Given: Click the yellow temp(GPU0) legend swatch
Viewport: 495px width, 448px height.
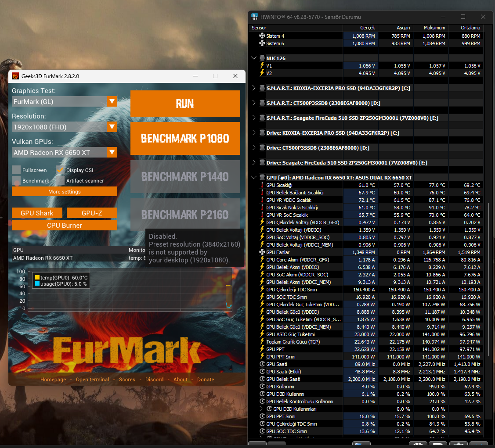Looking at the screenshot, I should (37, 277).
